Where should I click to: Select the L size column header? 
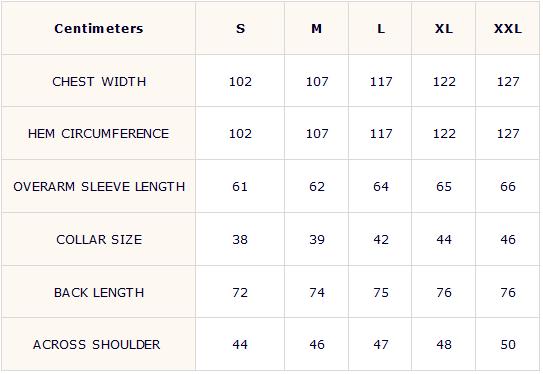point(381,28)
